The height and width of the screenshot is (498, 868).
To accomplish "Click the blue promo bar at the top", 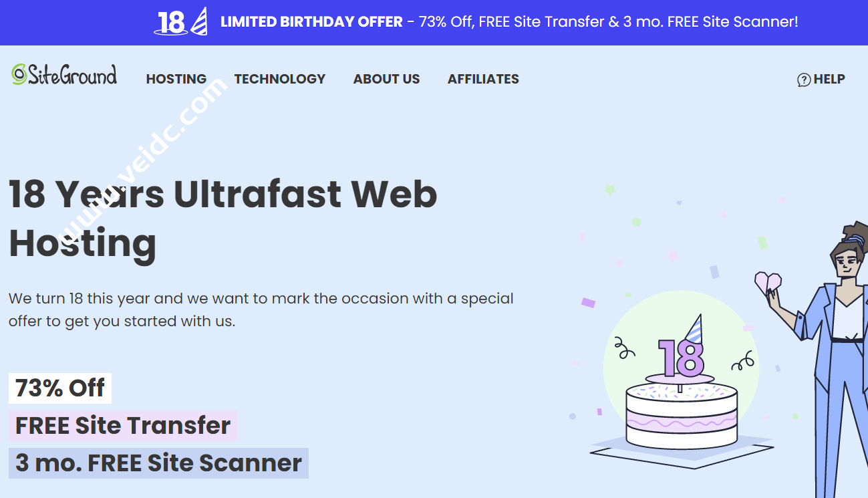I will tap(434, 22).
